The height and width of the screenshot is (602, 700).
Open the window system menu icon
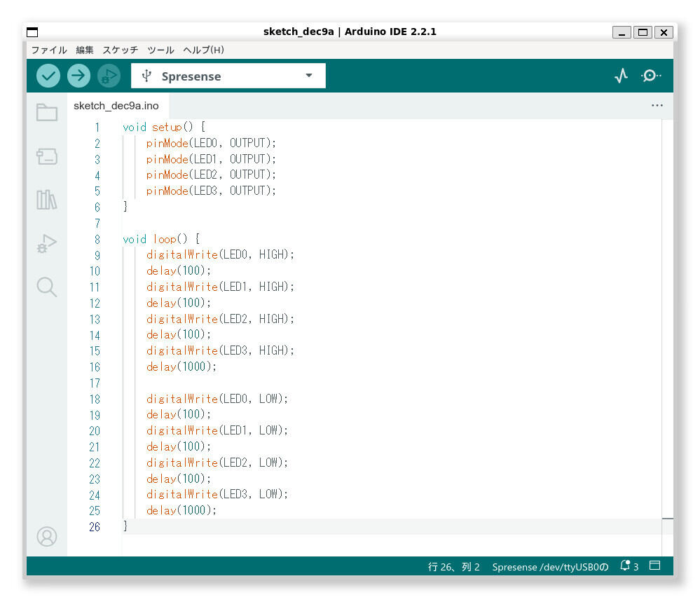pos(32,32)
